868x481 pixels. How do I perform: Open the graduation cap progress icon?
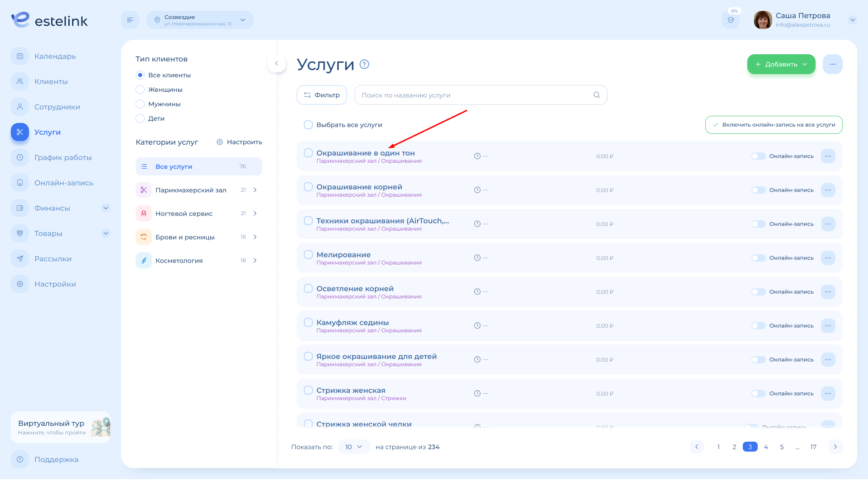(731, 20)
